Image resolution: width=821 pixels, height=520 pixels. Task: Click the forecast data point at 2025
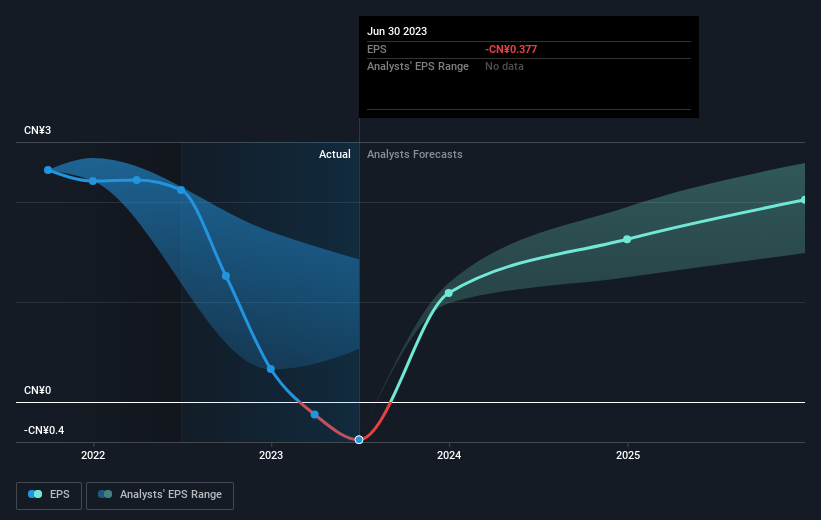pos(627,239)
